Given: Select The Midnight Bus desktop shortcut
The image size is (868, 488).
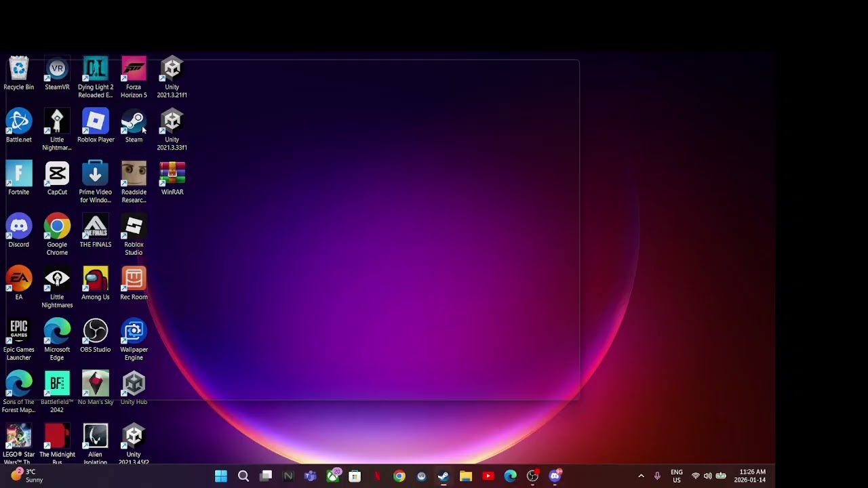Looking at the screenshot, I should pyautogui.click(x=57, y=444).
